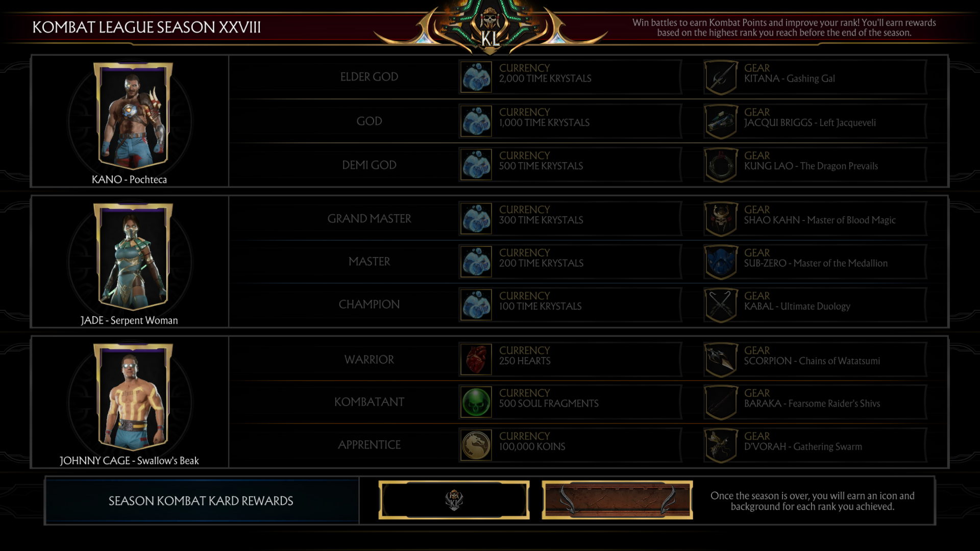Select D'Vorah Gathering Swarm gear icon
Screen dimensions: 980x551
[721, 445]
